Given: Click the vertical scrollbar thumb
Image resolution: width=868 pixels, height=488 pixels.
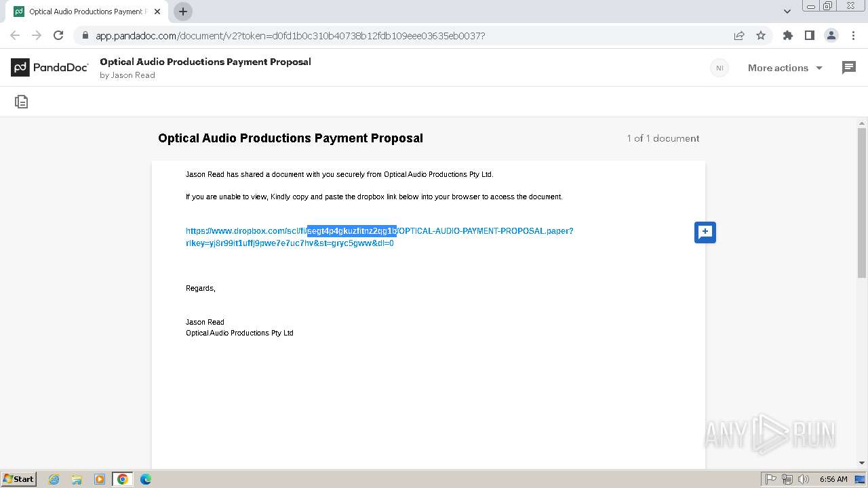Looking at the screenshot, I should (862, 203).
